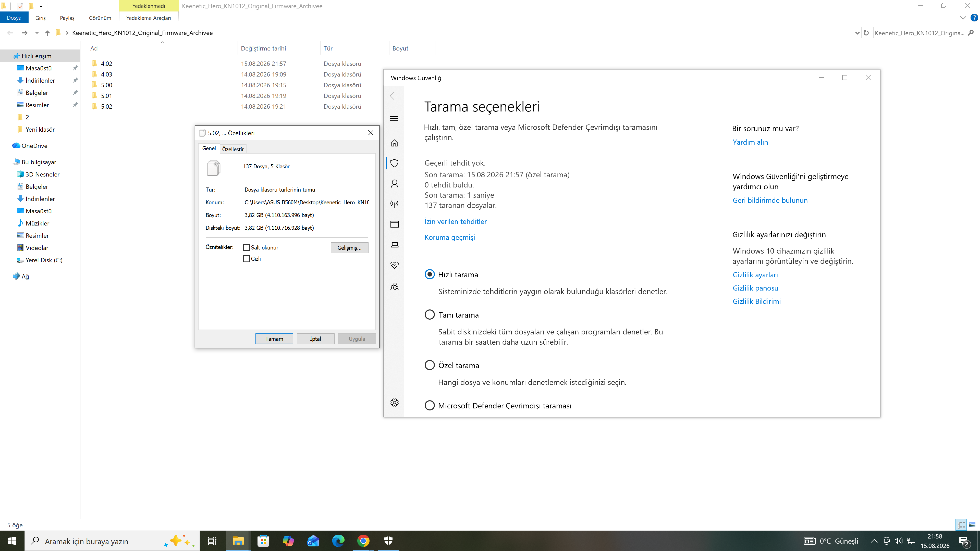Switch to Özelleştir tab in properties dialog

coord(233,149)
